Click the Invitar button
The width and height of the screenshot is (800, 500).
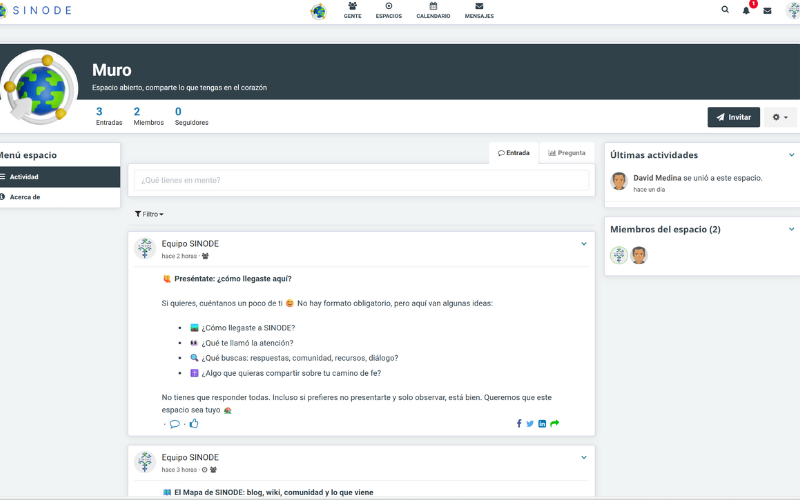pos(733,117)
